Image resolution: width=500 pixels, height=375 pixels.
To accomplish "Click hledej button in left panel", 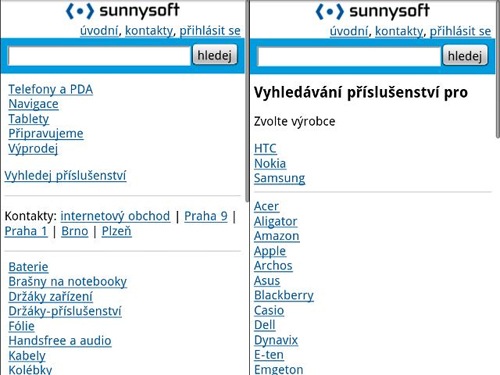I will tap(215, 55).
